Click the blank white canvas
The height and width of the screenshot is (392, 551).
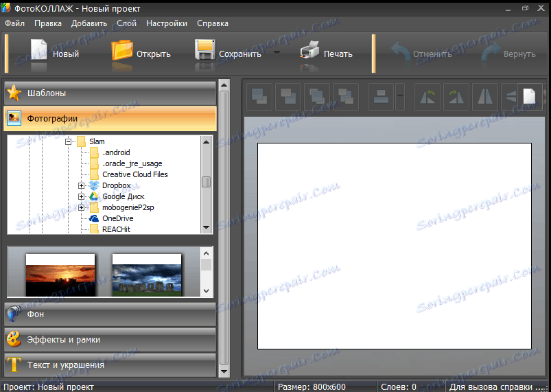click(395, 246)
